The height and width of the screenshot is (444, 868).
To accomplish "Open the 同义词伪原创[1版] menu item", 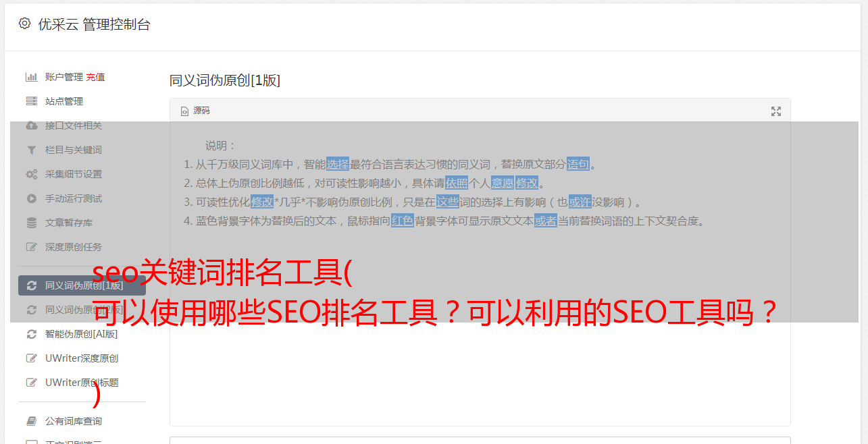I will pyautogui.click(x=82, y=285).
